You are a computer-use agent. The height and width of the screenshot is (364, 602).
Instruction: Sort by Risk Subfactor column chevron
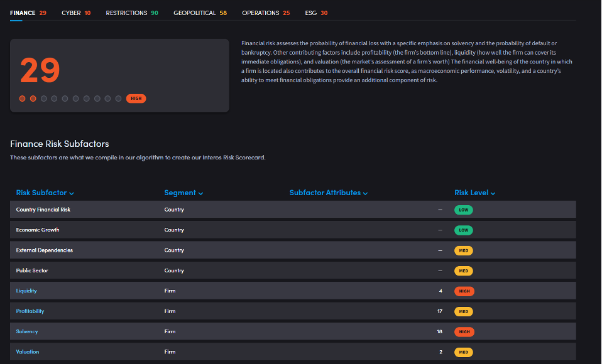[72, 193]
